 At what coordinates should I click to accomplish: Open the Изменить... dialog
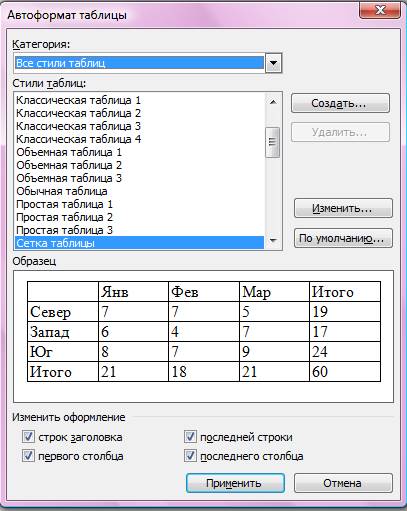(343, 208)
